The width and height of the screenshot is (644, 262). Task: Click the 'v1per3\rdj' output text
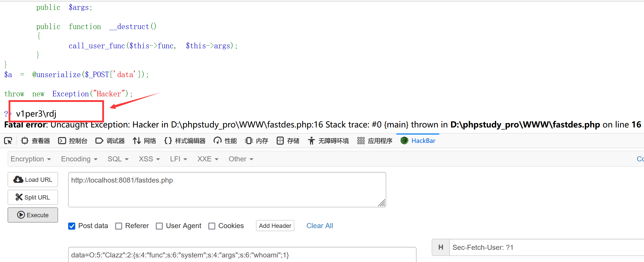pyautogui.click(x=36, y=114)
